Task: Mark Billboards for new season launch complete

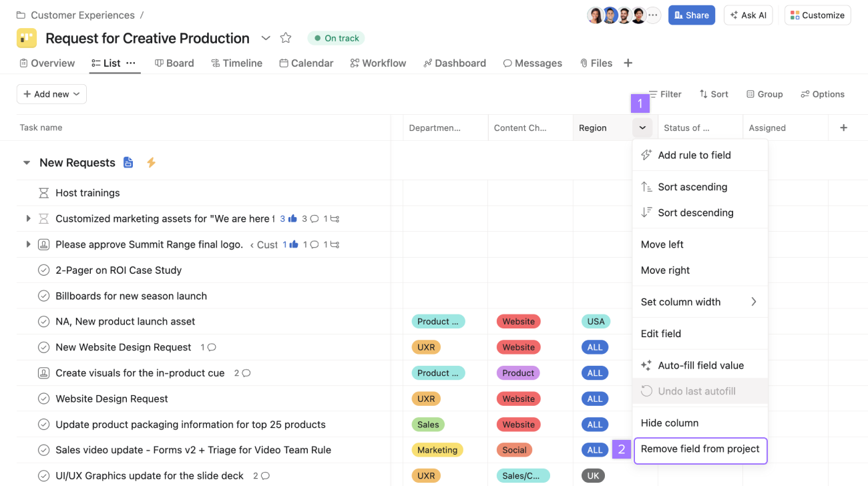Action: [x=44, y=296]
